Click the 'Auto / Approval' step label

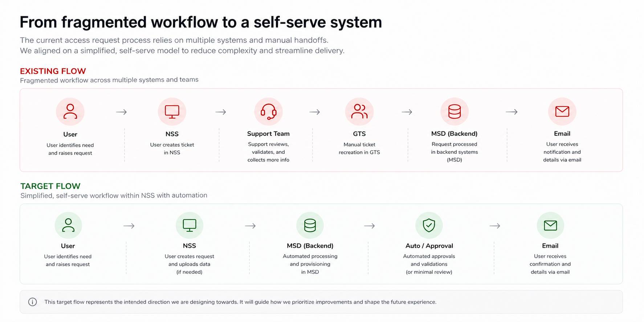point(429,246)
